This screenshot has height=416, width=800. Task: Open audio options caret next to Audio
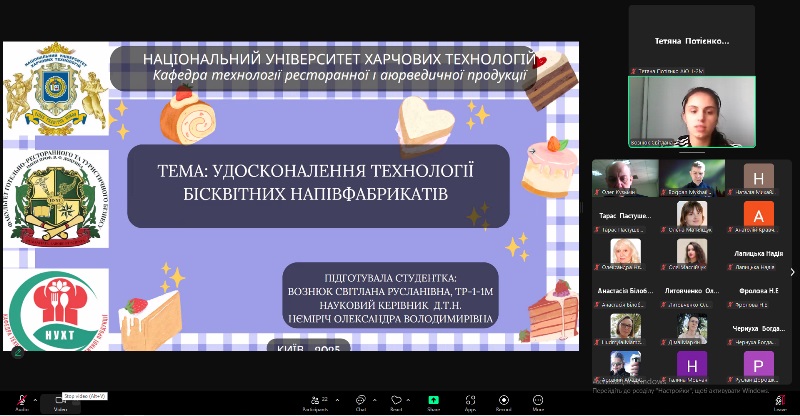(35, 400)
